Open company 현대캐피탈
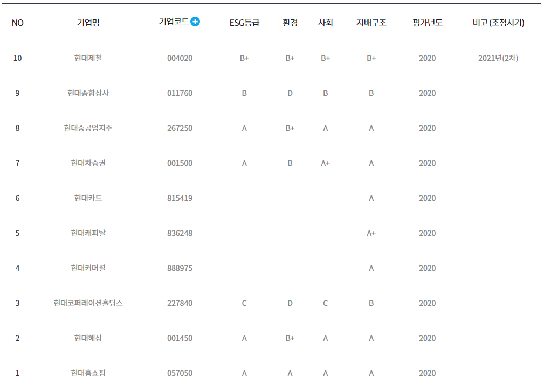This screenshot has height=392, width=544. click(88, 233)
